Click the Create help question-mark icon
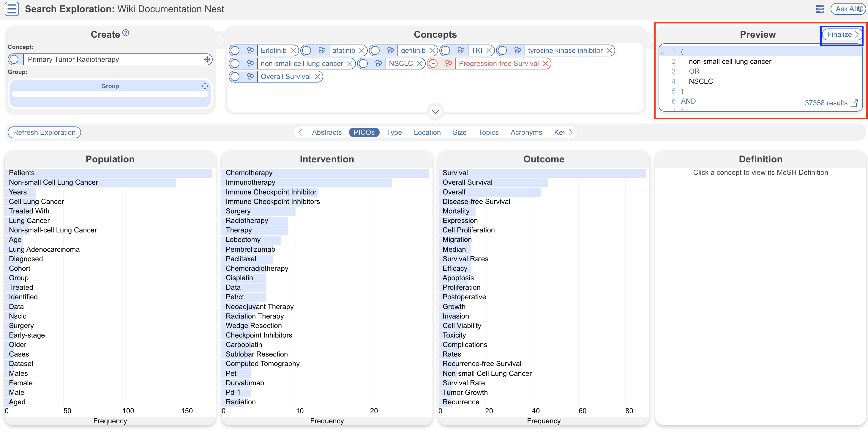This screenshot has width=868, height=434. pyautogui.click(x=126, y=33)
